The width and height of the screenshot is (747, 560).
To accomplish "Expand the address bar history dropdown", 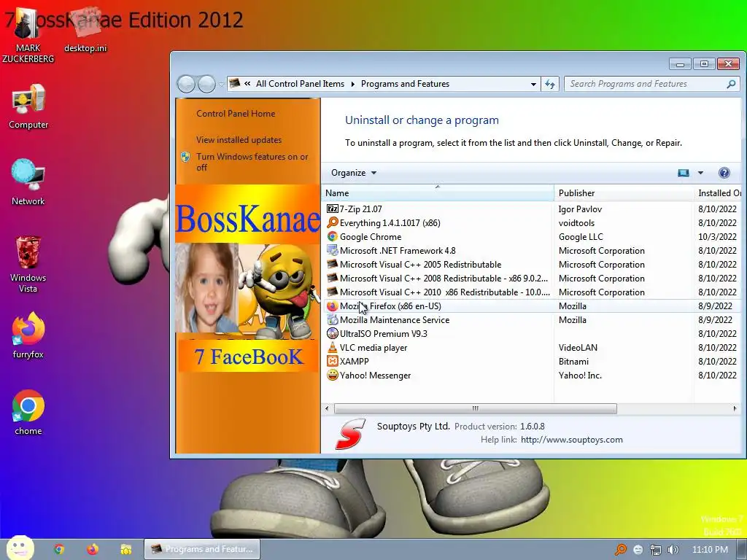I will (x=533, y=85).
